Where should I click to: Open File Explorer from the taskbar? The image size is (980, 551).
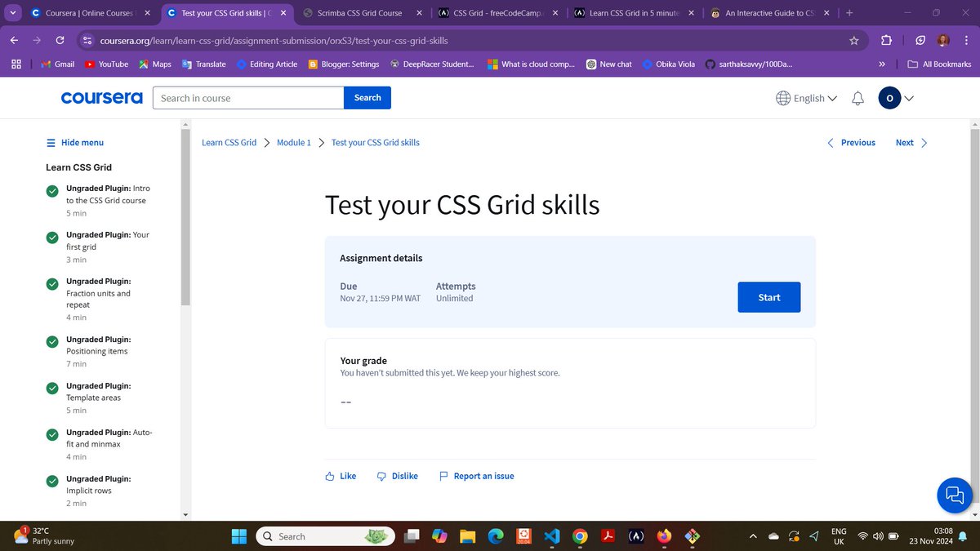tap(467, 536)
